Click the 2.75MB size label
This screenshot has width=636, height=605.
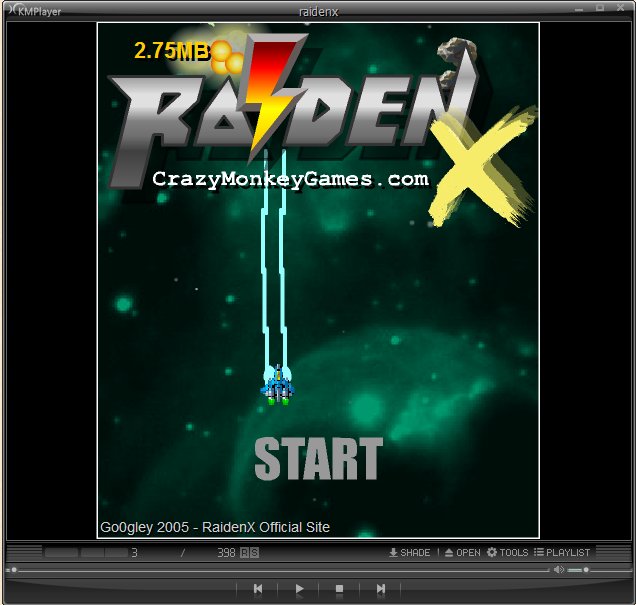coord(172,51)
